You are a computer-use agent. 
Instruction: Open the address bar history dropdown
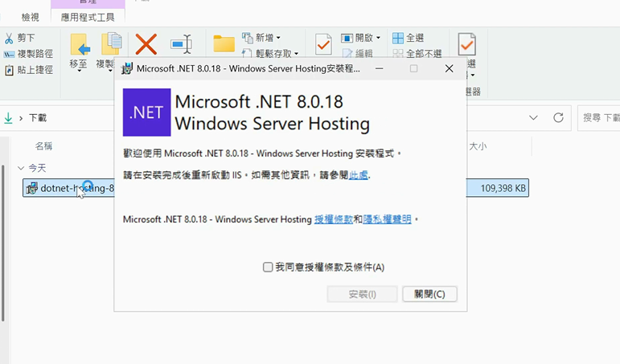click(x=533, y=118)
